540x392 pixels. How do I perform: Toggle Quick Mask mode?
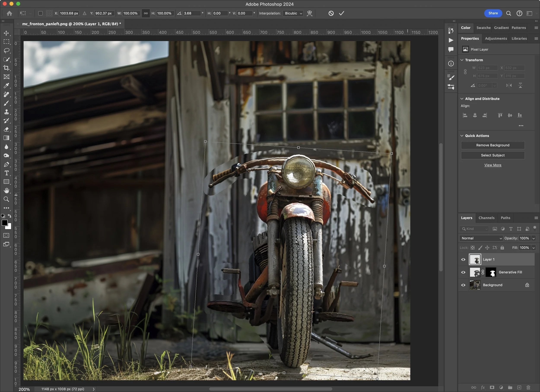click(x=6, y=236)
